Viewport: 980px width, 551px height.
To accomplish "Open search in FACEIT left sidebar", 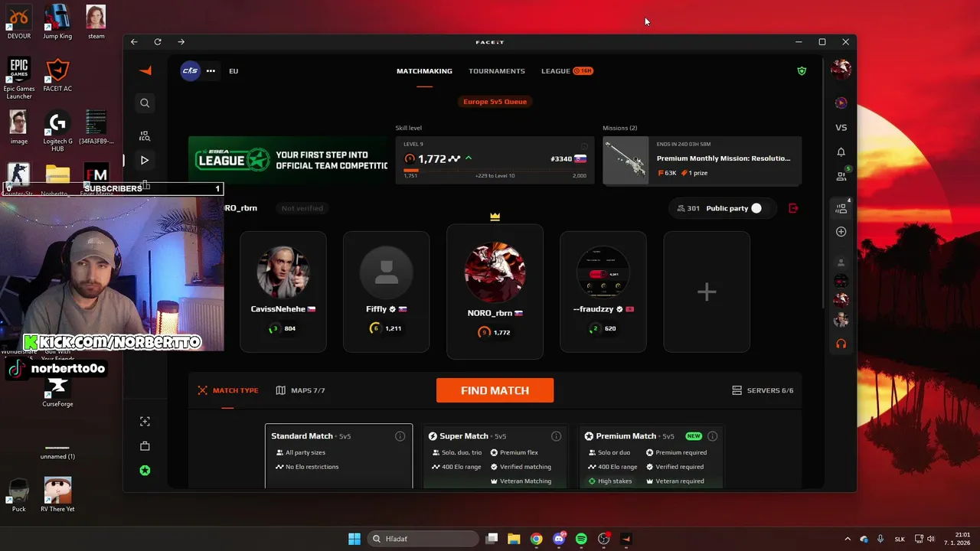I will (145, 103).
